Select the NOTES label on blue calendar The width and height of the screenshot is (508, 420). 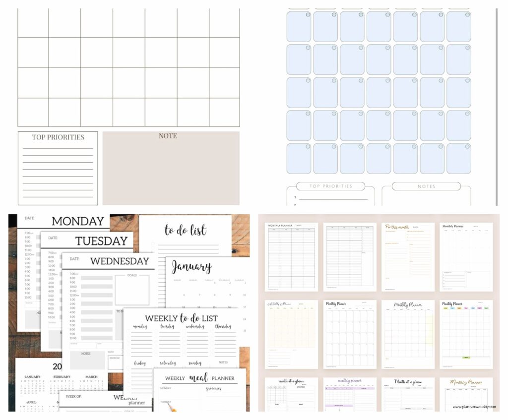point(426,186)
